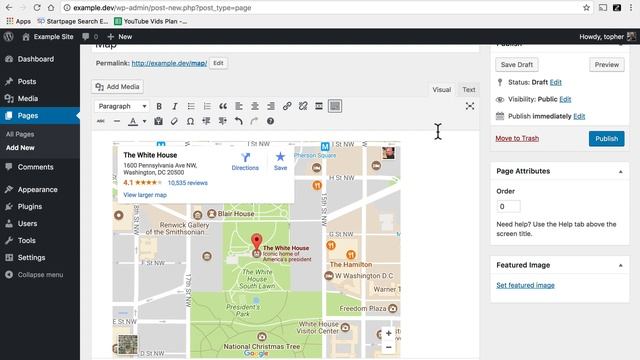
Task: Align text left
Action: click(239, 106)
